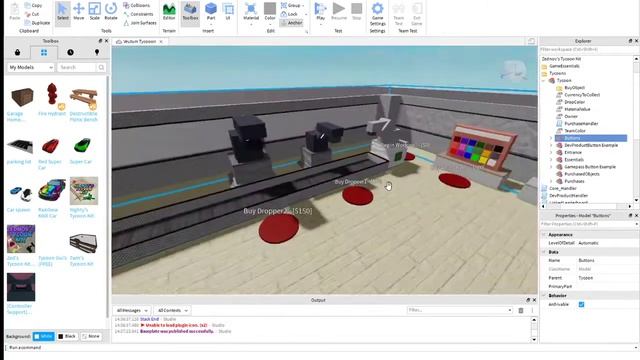The image size is (640, 360).
Task: Insert a new Part
Action: [211, 11]
